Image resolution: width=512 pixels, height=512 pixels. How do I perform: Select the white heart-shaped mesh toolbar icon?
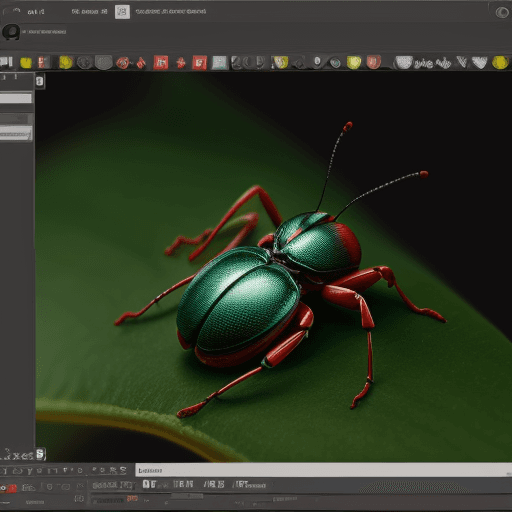(x=480, y=62)
